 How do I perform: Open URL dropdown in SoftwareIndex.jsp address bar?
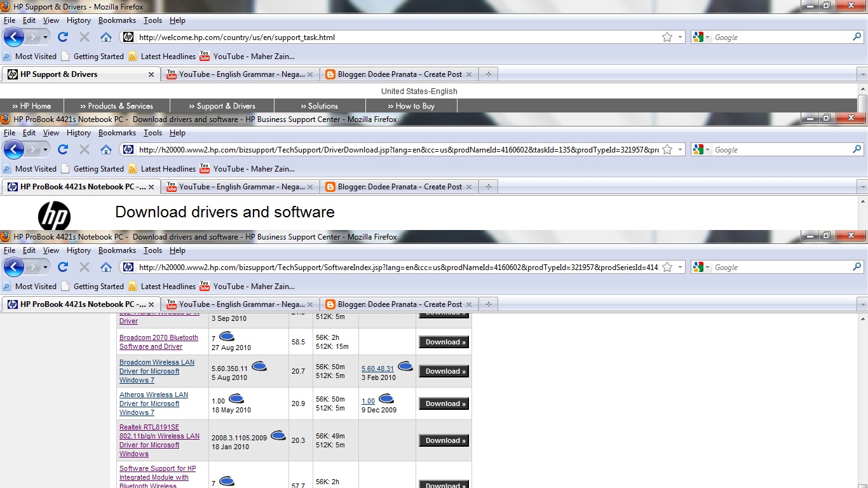(680, 267)
